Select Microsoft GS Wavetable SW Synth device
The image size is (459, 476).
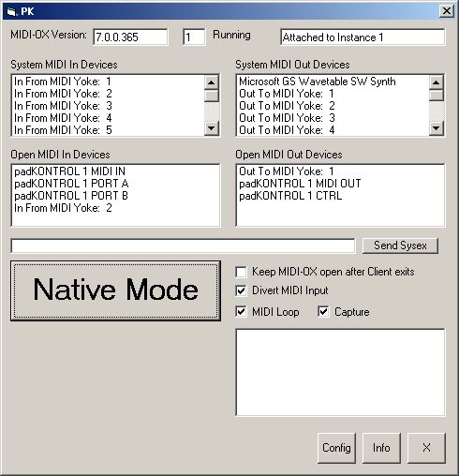[x=318, y=82]
